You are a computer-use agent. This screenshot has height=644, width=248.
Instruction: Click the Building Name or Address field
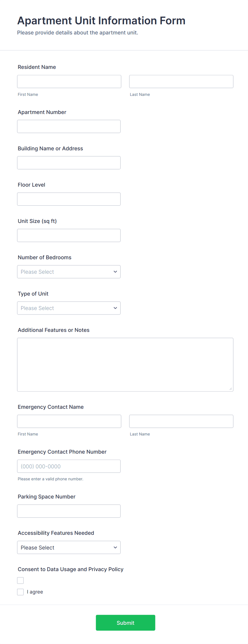pos(69,163)
